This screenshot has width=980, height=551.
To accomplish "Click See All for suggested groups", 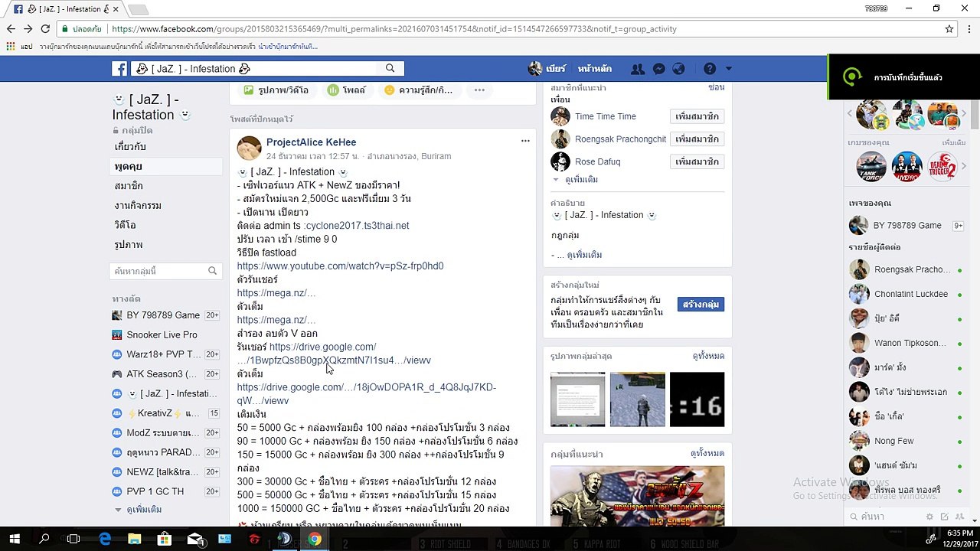I will pyautogui.click(x=708, y=454).
